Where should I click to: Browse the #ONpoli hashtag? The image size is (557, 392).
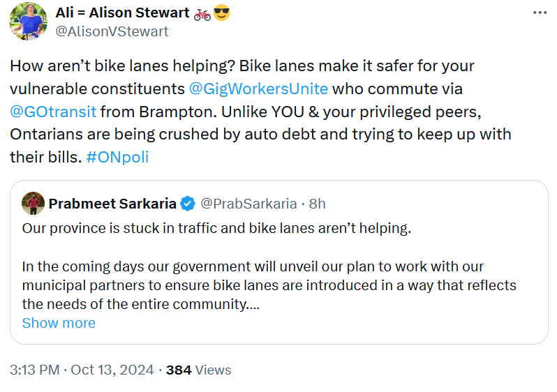[x=118, y=157]
